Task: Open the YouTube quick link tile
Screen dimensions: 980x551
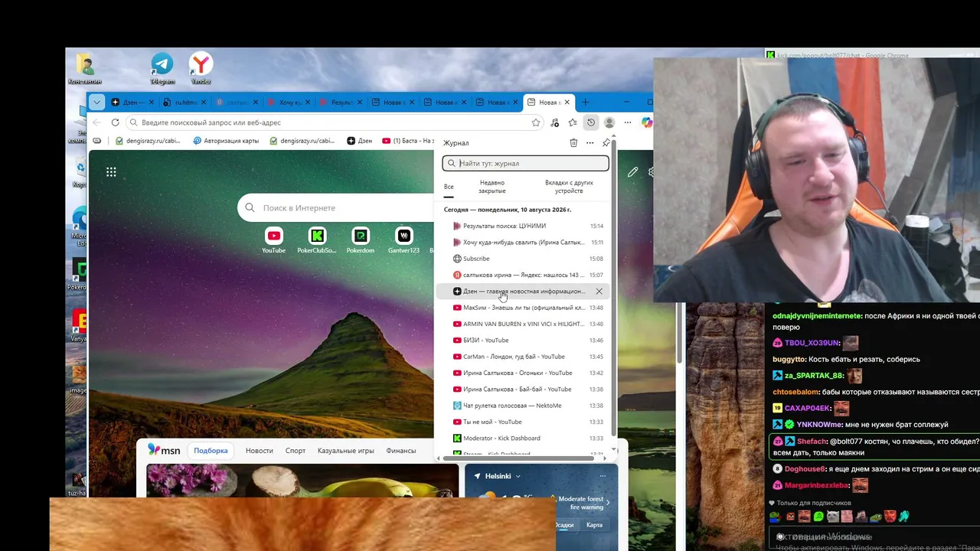Action: (x=273, y=240)
